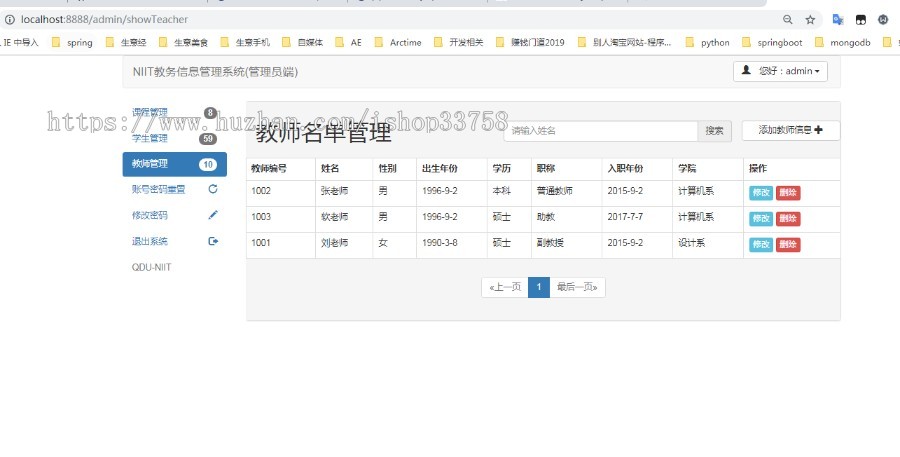The width and height of the screenshot is (900, 457).
Task: Click the 搜索 search button
Action: tap(715, 131)
